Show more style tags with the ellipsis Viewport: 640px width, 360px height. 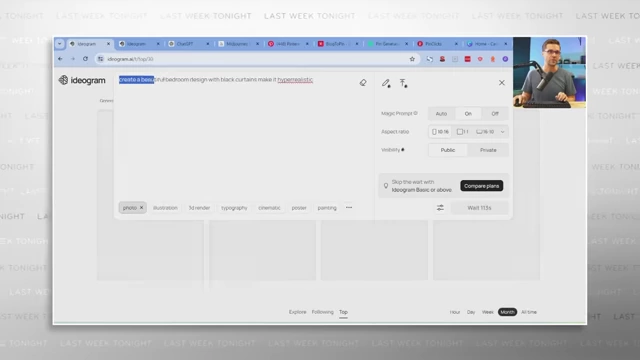[x=349, y=207]
